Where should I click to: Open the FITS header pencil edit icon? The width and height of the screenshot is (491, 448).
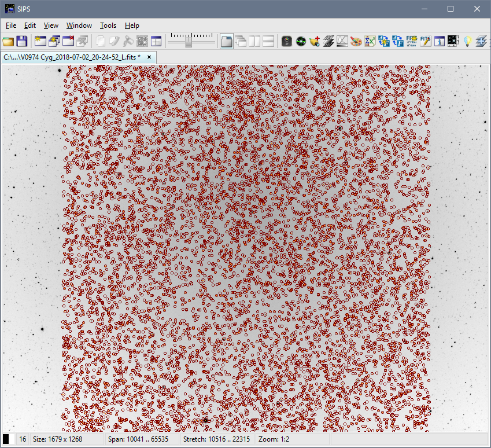point(426,41)
